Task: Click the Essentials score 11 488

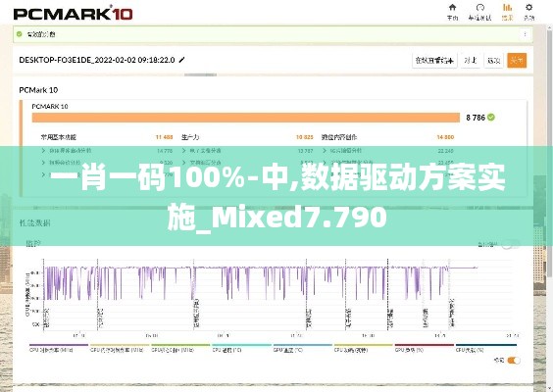Action: (x=165, y=137)
